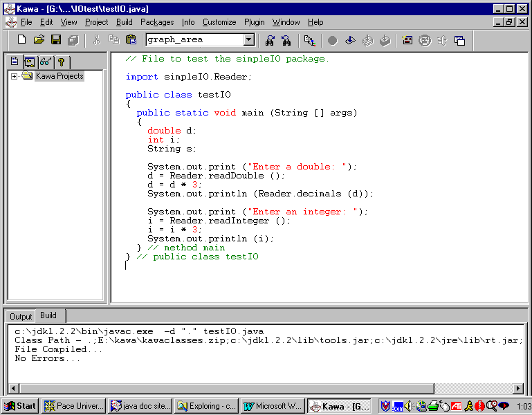Viewport: 532px width, 415px height.
Task: Click the grey down-arrow rebuild icon
Action: pos(385,40)
